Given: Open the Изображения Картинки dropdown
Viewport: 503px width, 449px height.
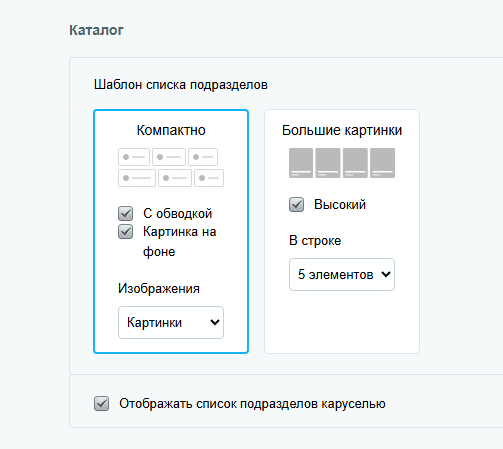Looking at the screenshot, I should coord(171,323).
